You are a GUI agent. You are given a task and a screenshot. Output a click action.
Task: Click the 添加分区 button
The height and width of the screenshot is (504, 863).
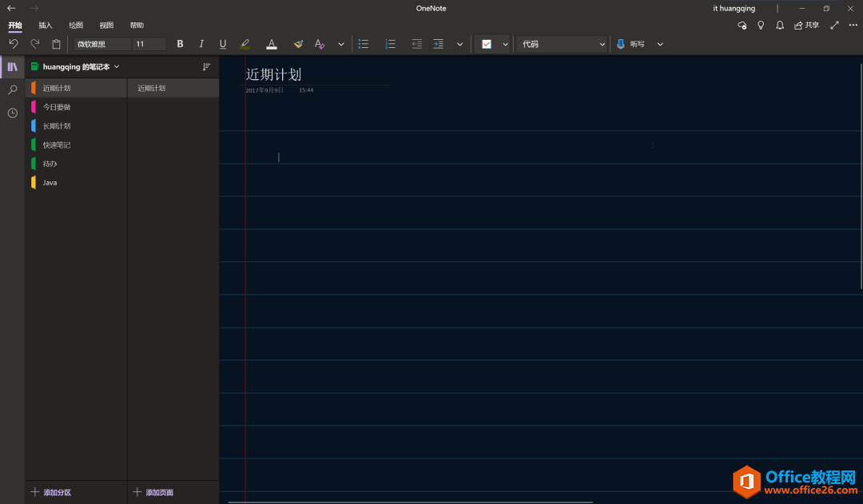51,493
